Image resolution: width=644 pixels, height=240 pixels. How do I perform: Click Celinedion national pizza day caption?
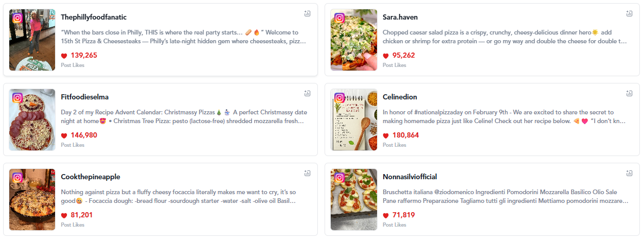(x=505, y=116)
